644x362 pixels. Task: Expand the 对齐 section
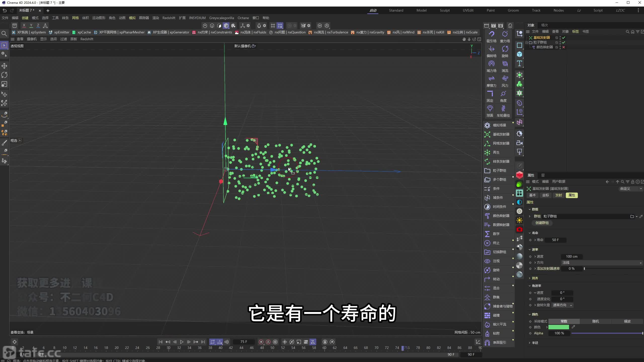coord(530,278)
